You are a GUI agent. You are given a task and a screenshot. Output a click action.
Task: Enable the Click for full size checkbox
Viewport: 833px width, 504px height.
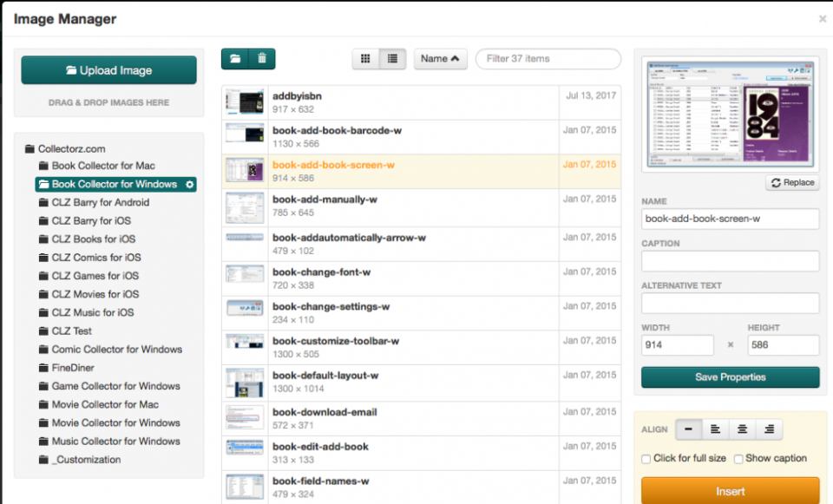[x=645, y=458]
